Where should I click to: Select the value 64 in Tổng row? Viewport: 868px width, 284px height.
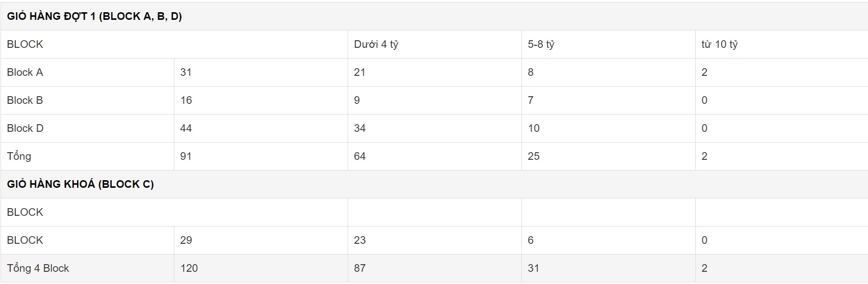coord(360,156)
